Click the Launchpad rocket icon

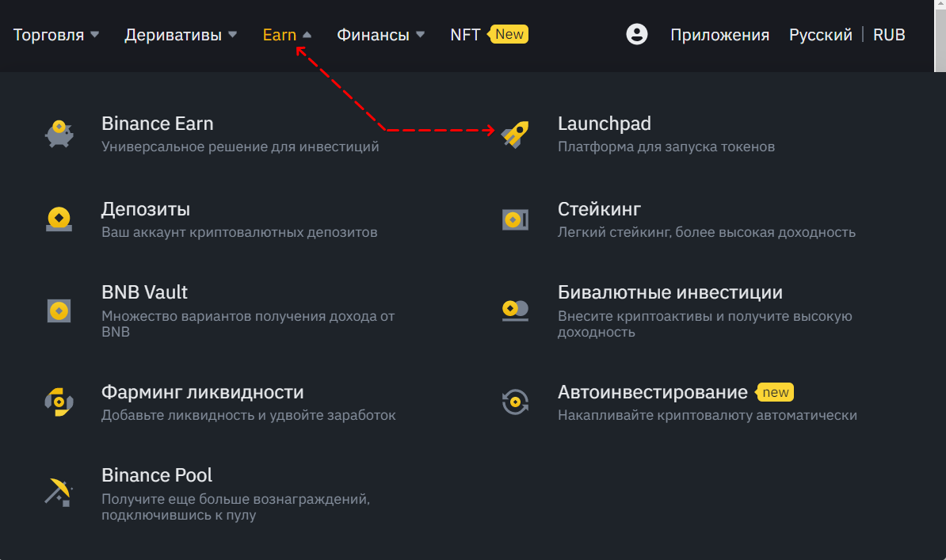(x=515, y=135)
